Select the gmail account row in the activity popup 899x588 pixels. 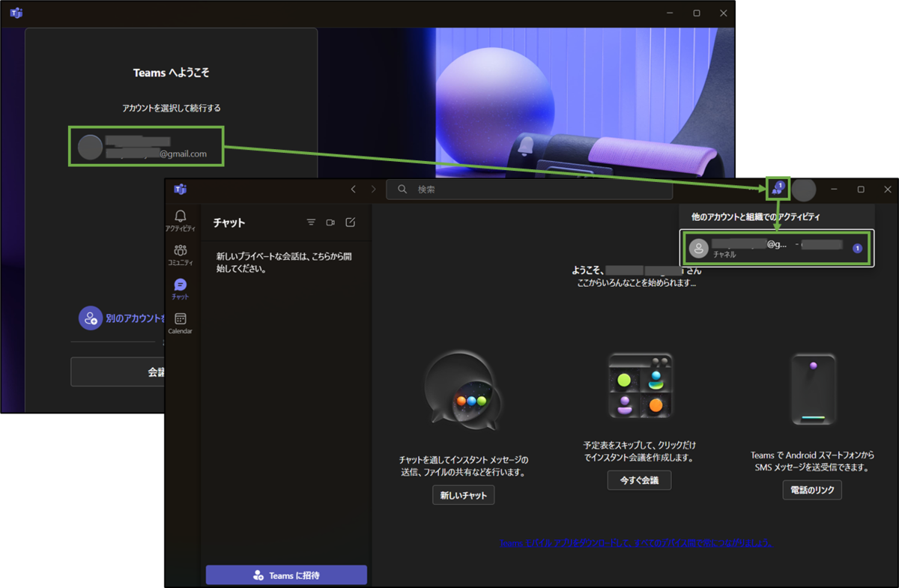click(x=776, y=248)
